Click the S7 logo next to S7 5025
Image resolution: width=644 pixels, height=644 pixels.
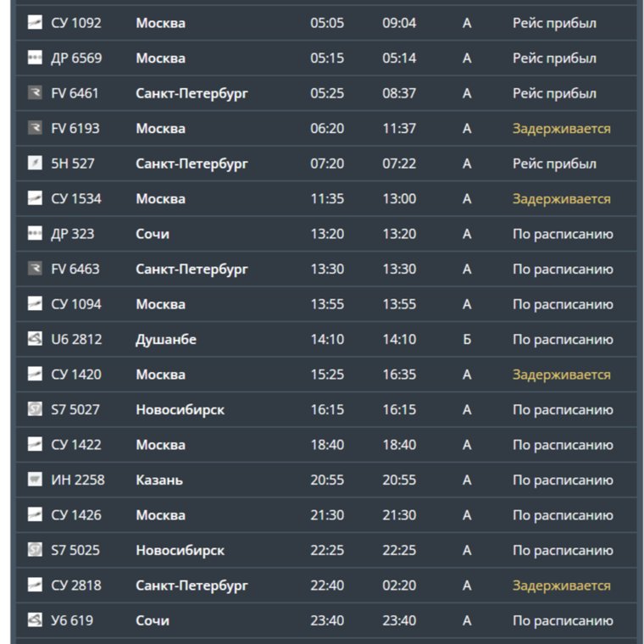pyautogui.click(x=35, y=549)
